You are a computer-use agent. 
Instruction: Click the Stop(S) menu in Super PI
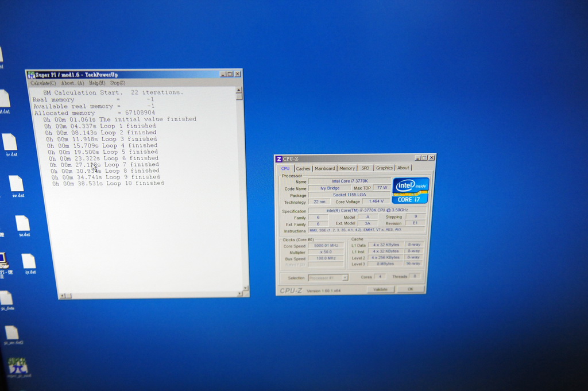[118, 83]
